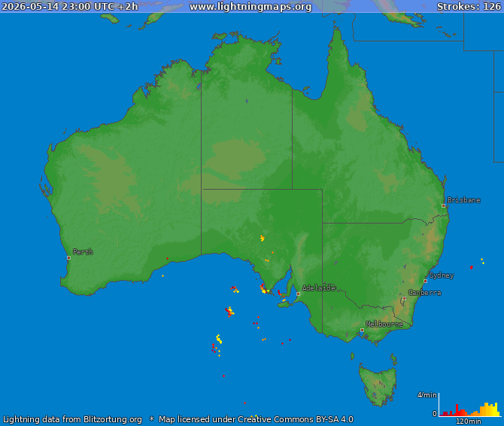Click the www.lightningmaps.org header text

(250, 7)
